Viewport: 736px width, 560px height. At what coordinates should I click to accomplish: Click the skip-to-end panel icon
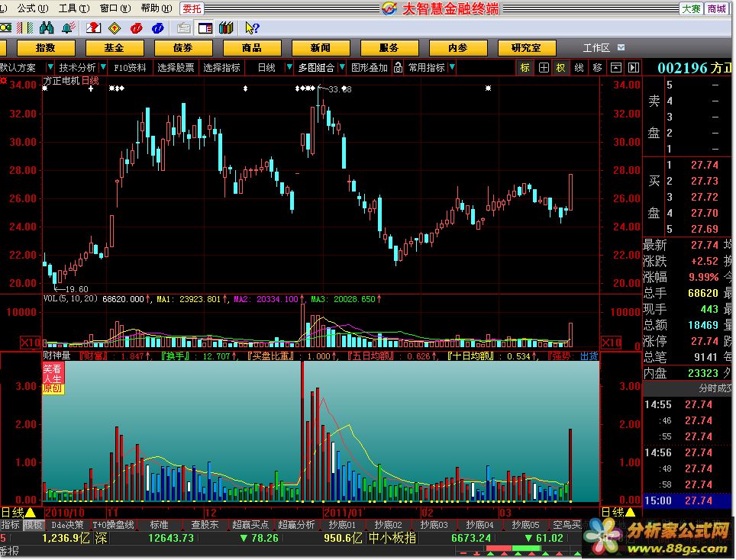[634, 68]
